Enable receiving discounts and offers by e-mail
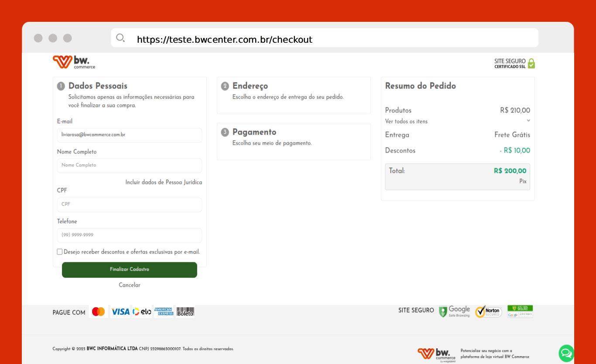 click(60, 252)
